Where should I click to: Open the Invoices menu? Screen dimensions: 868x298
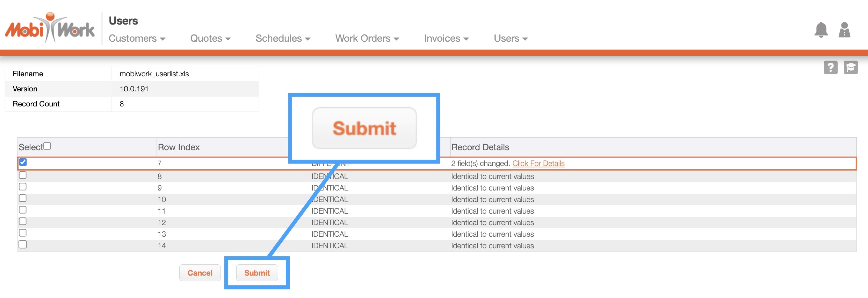pos(446,39)
